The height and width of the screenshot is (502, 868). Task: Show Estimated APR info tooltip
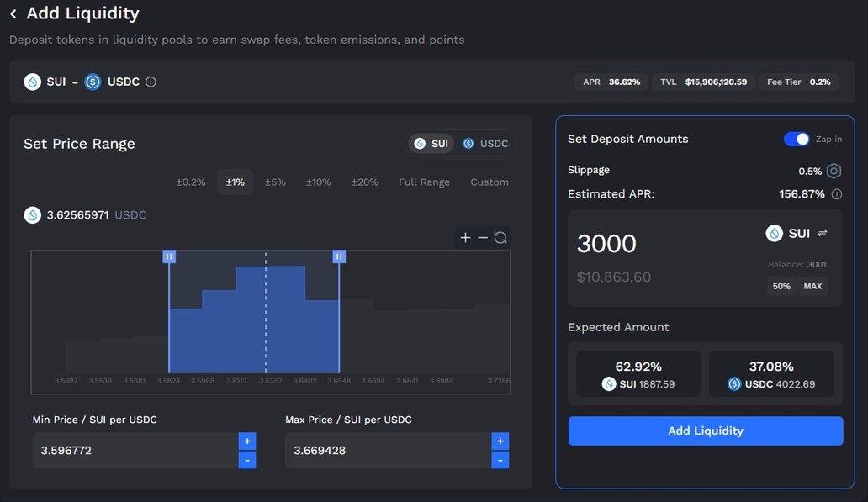pyautogui.click(x=837, y=194)
